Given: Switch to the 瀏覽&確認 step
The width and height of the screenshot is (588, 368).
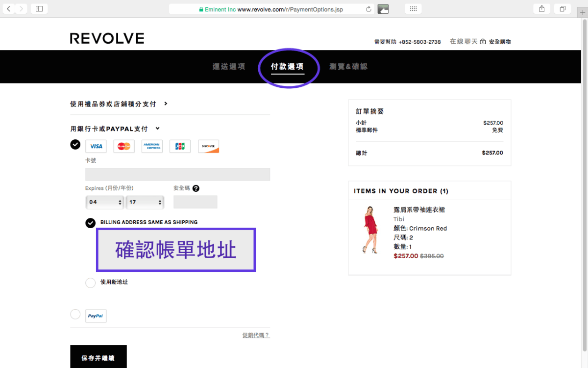Looking at the screenshot, I should point(348,67).
